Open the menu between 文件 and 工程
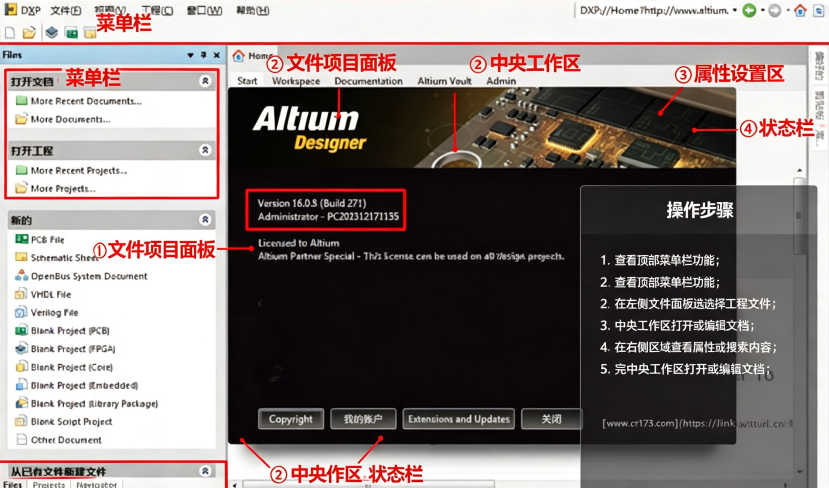This screenshot has height=488, width=829. (110, 11)
